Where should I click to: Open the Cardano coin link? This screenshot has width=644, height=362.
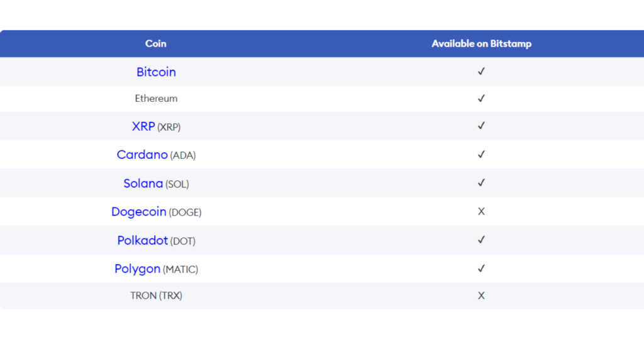(x=142, y=155)
